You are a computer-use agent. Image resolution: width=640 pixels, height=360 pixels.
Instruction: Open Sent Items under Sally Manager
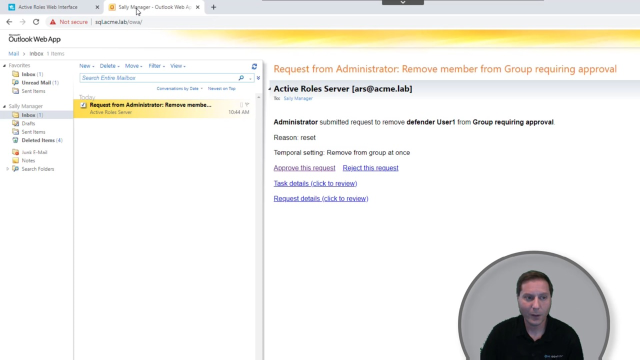(33, 132)
